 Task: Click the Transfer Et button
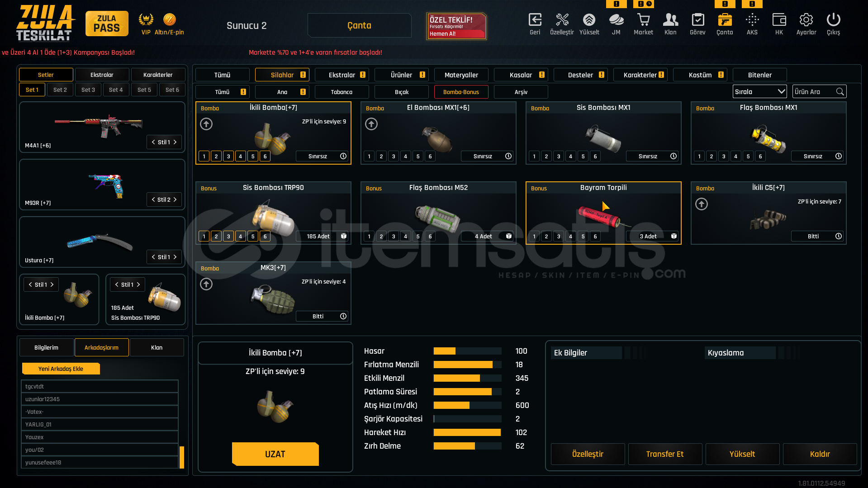[665, 454]
